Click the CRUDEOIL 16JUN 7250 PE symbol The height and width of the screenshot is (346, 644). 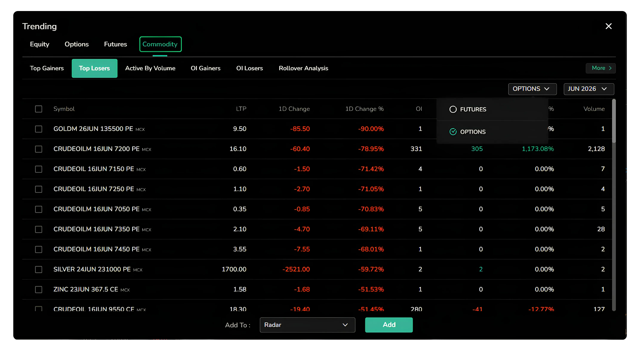click(94, 189)
